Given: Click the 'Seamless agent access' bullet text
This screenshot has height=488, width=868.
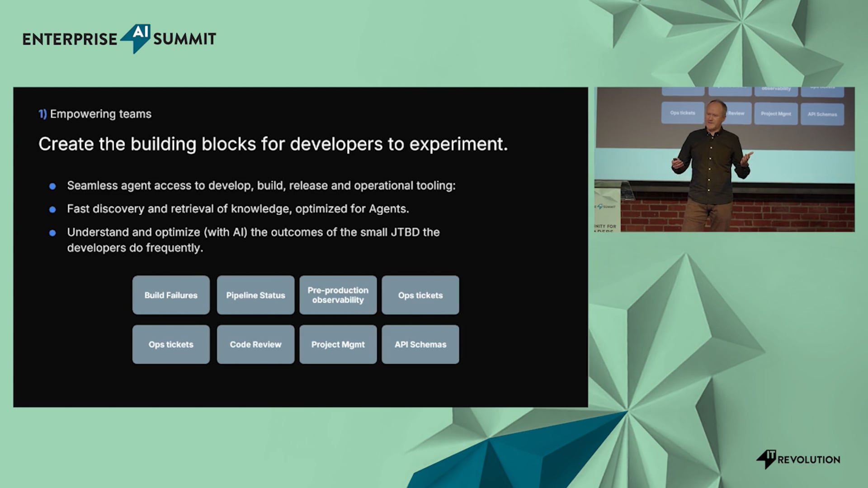Looking at the screenshot, I should pos(261,186).
